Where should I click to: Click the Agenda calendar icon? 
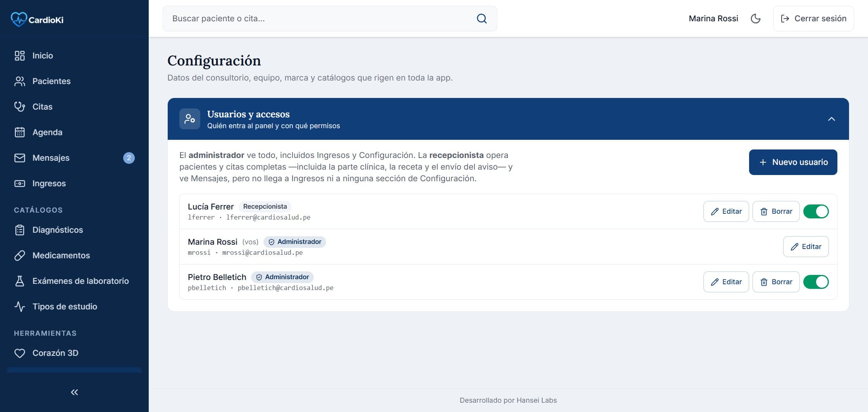pyautogui.click(x=20, y=132)
